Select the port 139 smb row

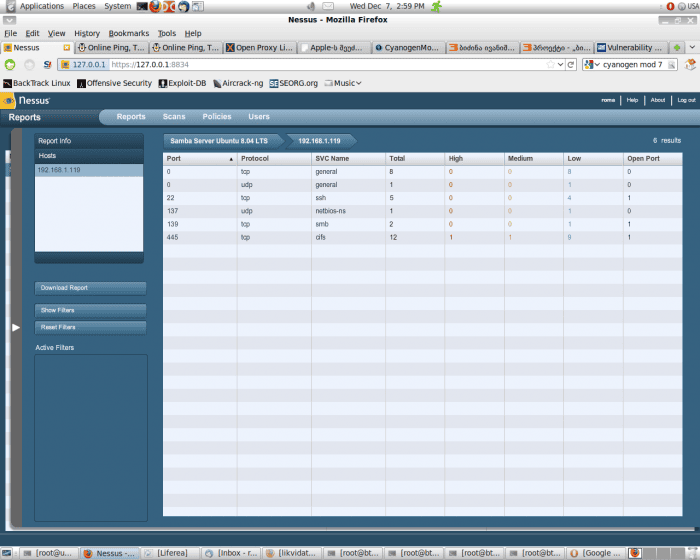click(422, 224)
